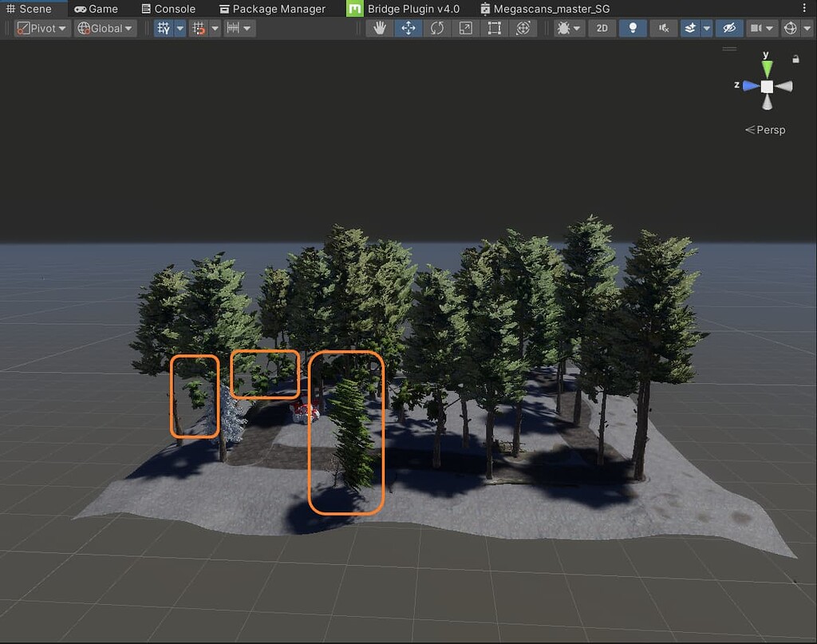The image size is (817, 644).
Task: Toggle scene lighting with the bulb icon
Action: tap(633, 28)
